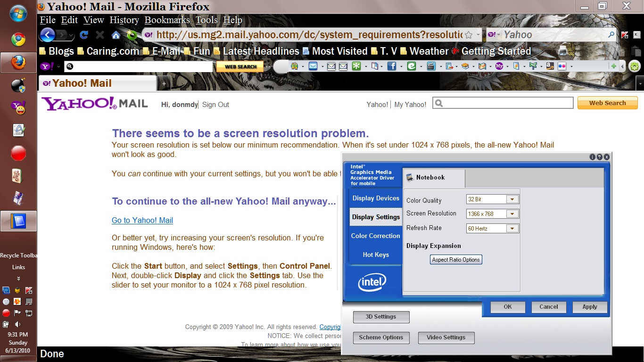Click the Yahoo toolbar Y! logo
The image size is (644, 362).
click(x=47, y=66)
